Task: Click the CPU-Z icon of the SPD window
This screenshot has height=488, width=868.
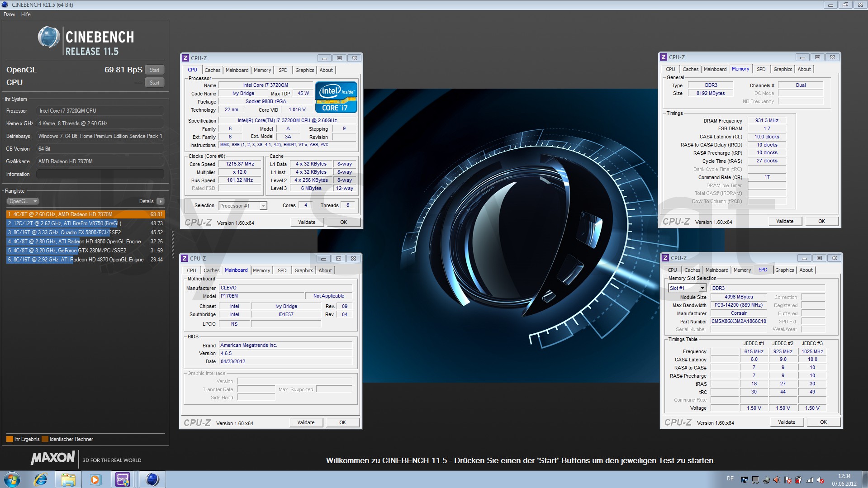Action: point(665,258)
